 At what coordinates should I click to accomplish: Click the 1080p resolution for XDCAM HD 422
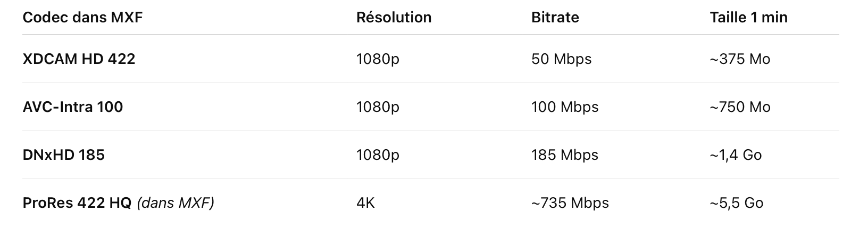coord(378,59)
